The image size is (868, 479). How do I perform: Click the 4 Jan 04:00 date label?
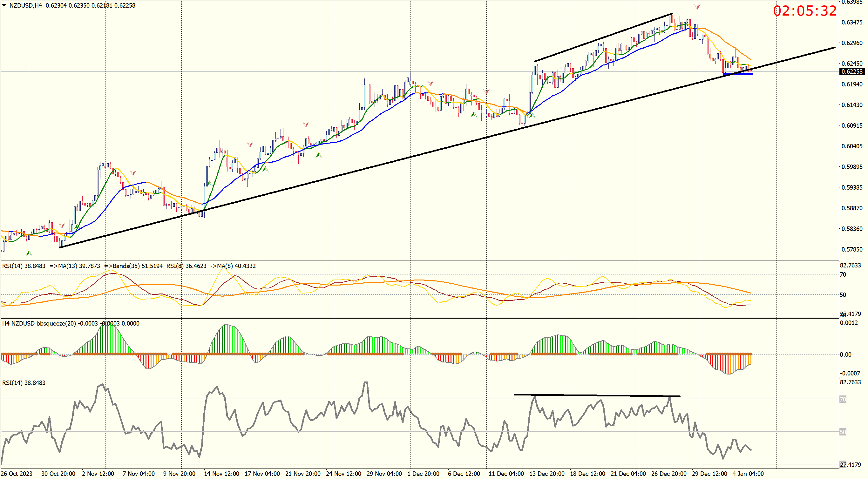pos(748,473)
